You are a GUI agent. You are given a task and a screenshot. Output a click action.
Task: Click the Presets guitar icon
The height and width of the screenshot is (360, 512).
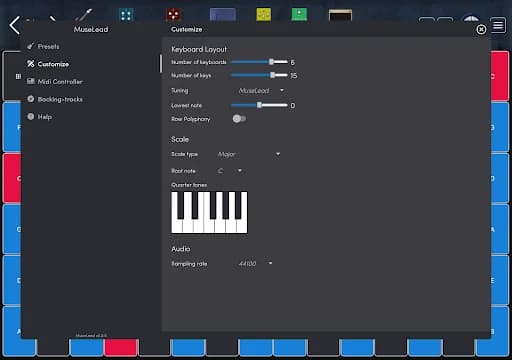[30, 46]
